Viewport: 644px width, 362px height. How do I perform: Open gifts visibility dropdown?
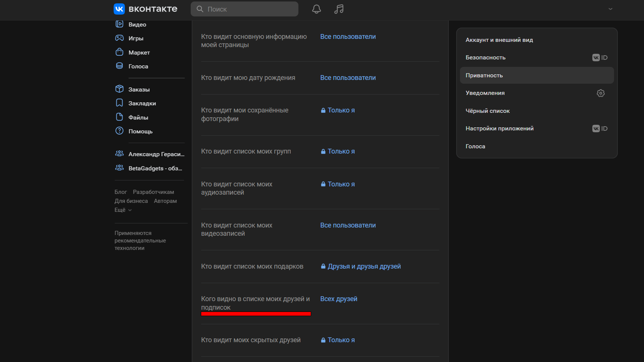click(364, 266)
